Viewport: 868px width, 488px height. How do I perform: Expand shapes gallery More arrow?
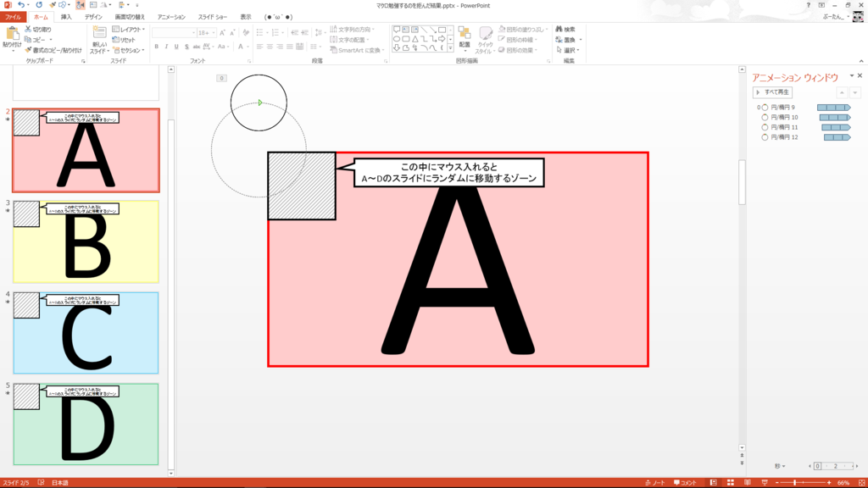coord(451,48)
